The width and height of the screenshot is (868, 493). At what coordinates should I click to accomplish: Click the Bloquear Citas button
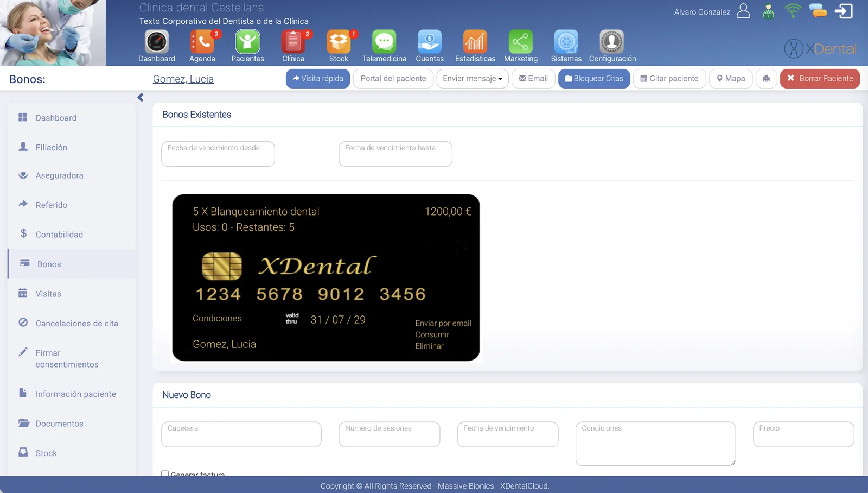click(x=594, y=79)
